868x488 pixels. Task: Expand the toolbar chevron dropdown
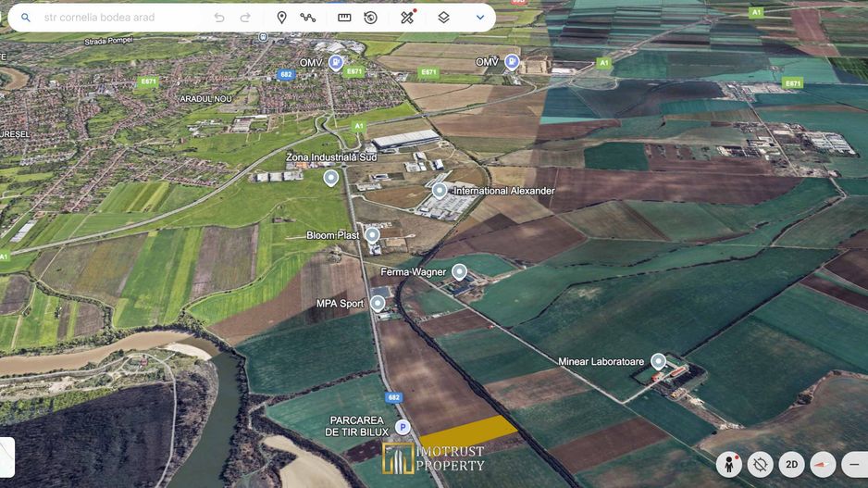[479, 18]
